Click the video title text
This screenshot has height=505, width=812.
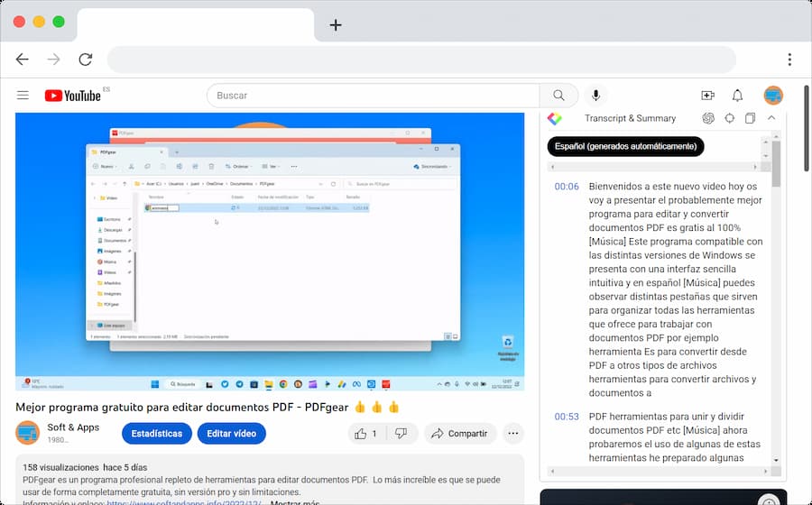pyautogui.click(x=181, y=408)
